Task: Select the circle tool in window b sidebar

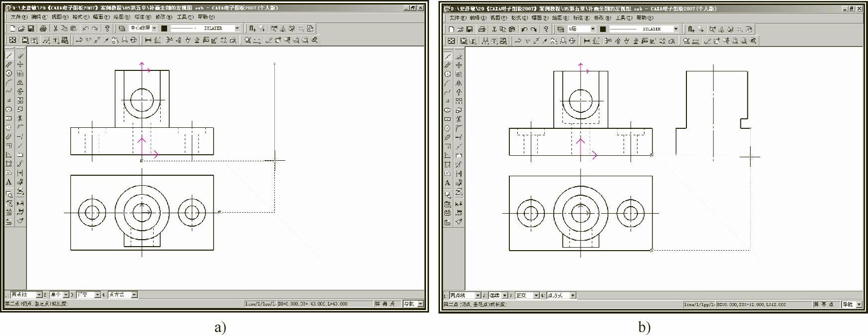Action: (447, 74)
